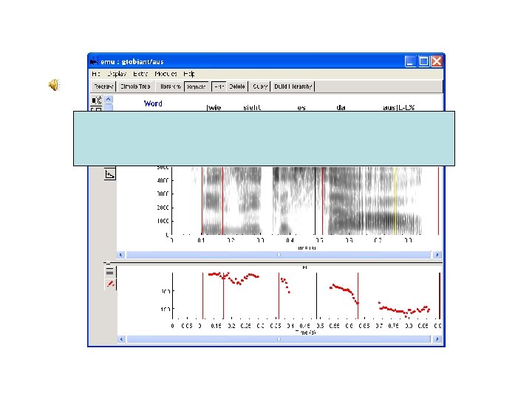This screenshot has width=532, height=399.
Task: Click the blue 'Word' tier name
Action: pyautogui.click(x=153, y=103)
